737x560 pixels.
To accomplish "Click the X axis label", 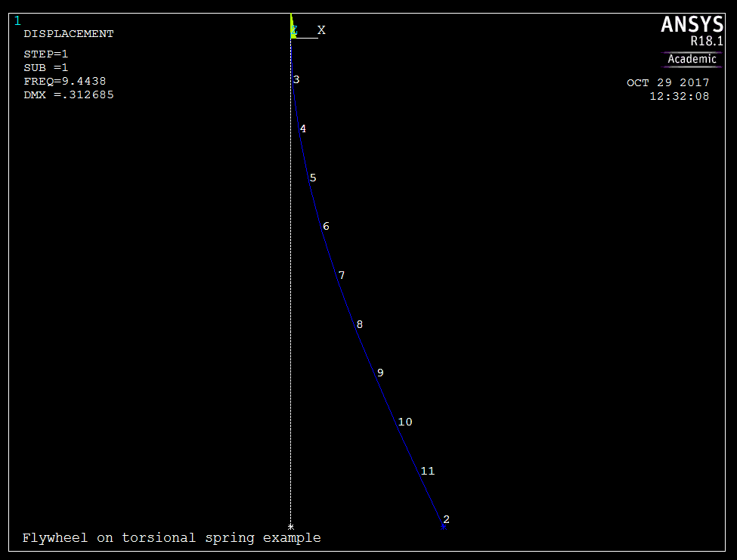I will pos(321,30).
